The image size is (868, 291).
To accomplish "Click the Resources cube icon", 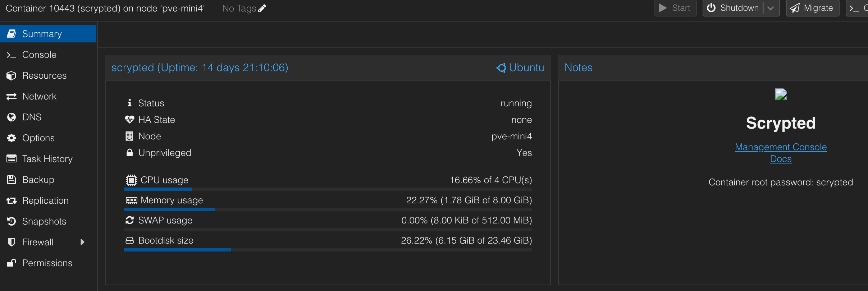I will tap(12, 75).
